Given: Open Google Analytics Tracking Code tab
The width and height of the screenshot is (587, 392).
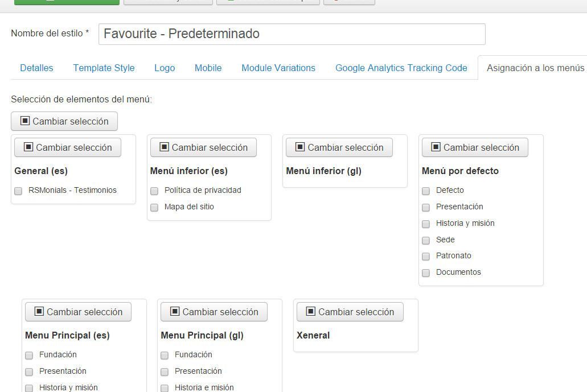Looking at the screenshot, I should click(x=401, y=68).
